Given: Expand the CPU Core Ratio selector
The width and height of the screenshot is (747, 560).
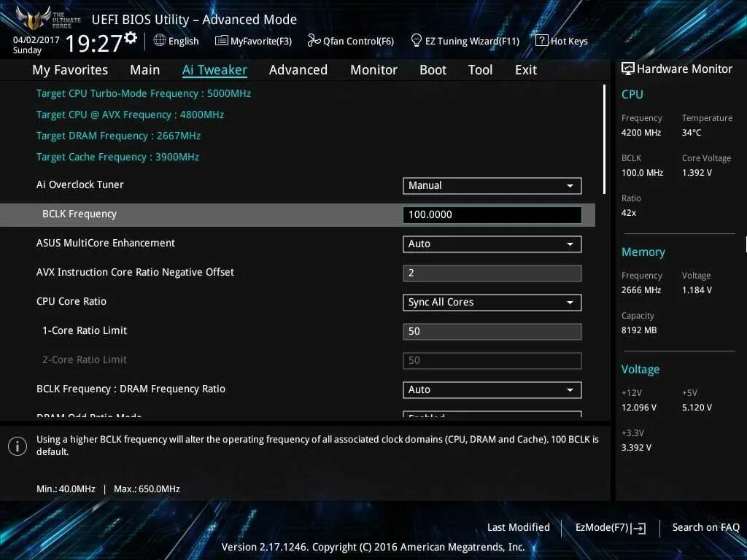Looking at the screenshot, I should point(492,302).
